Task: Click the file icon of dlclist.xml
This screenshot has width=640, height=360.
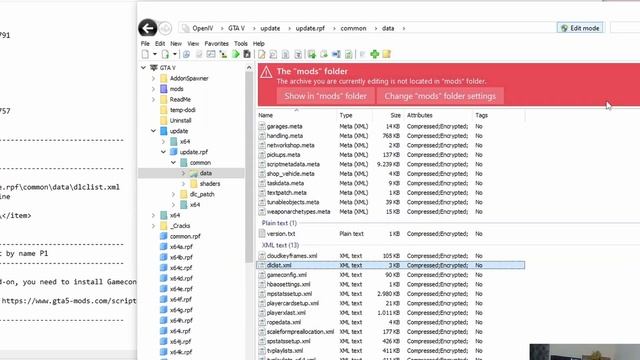Action: tap(262, 265)
